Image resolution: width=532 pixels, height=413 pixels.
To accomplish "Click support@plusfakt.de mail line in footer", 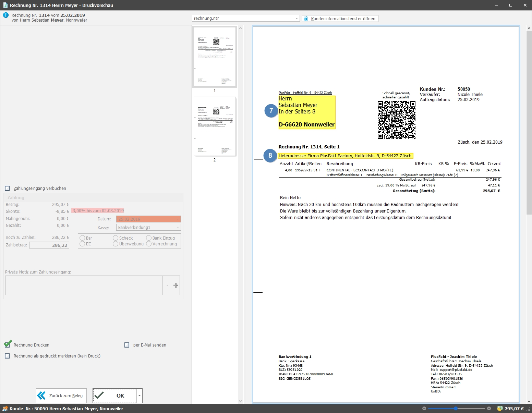I will (451, 369).
